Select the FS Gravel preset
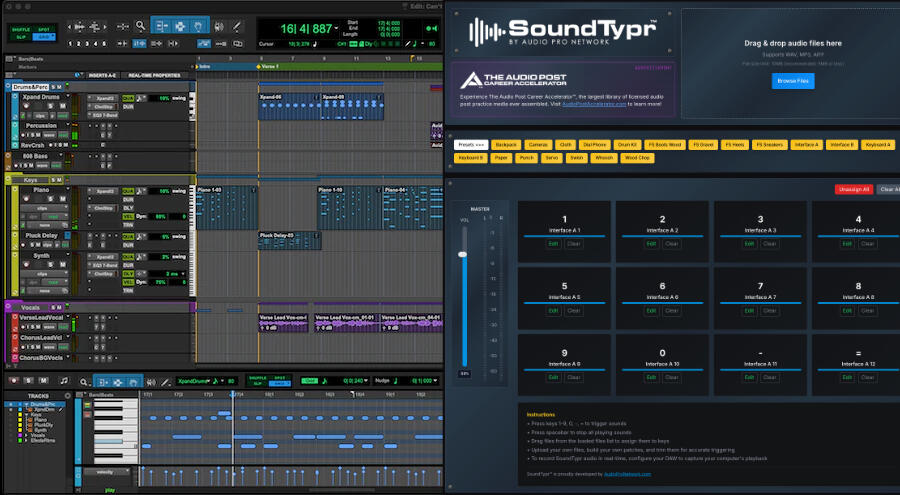This screenshot has width=900, height=495. pyautogui.click(x=703, y=145)
